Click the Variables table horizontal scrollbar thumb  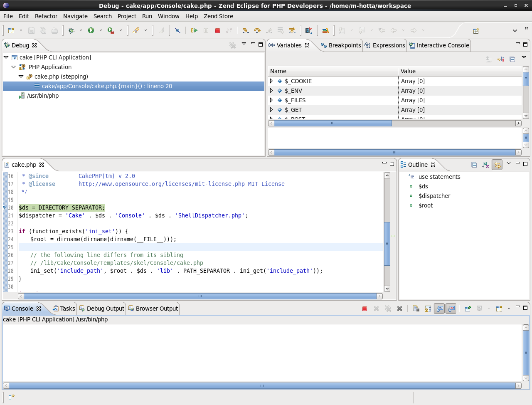(332, 123)
